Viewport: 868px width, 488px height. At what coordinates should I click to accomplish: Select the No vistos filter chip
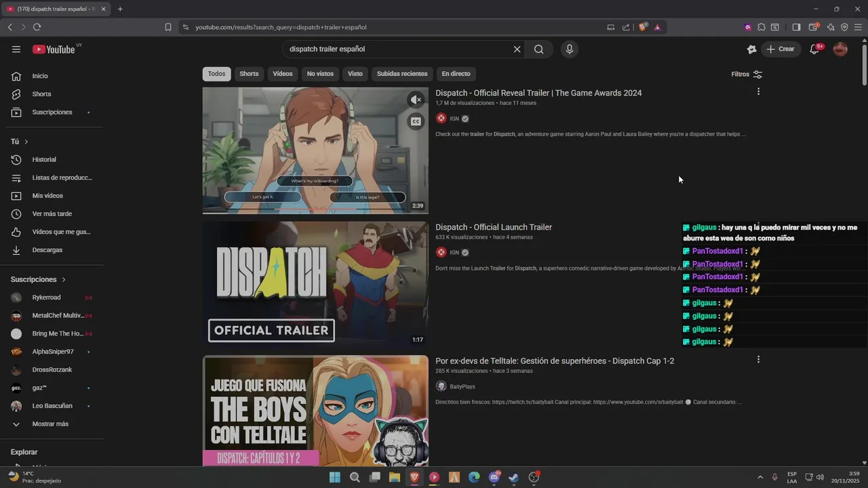[320, 74]
